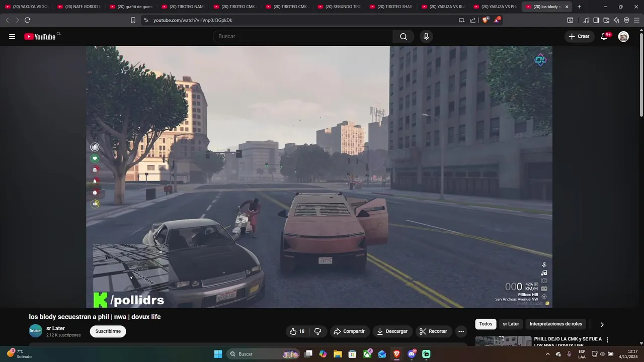644x362 pixels.
Task: Open the YouTube guide hamburger menu
Action: click(12, 36)
